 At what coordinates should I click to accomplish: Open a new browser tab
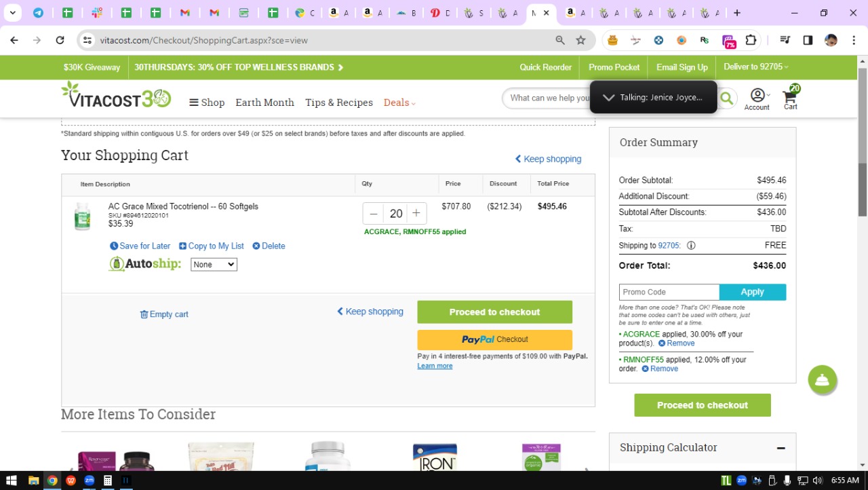coord(737,13)
